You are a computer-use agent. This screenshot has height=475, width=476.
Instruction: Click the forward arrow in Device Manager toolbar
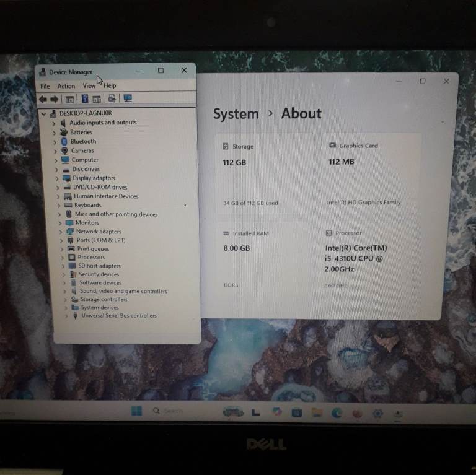point(55,99)
